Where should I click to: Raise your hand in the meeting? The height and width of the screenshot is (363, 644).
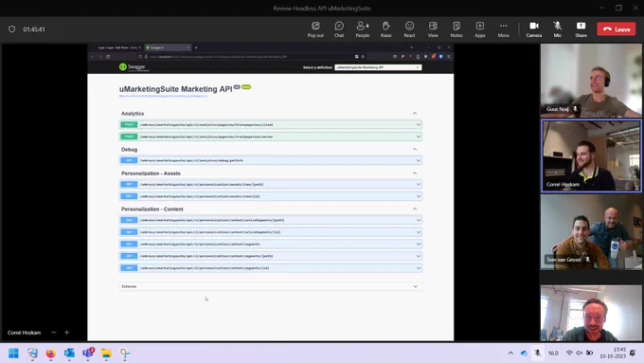[385, 29]
